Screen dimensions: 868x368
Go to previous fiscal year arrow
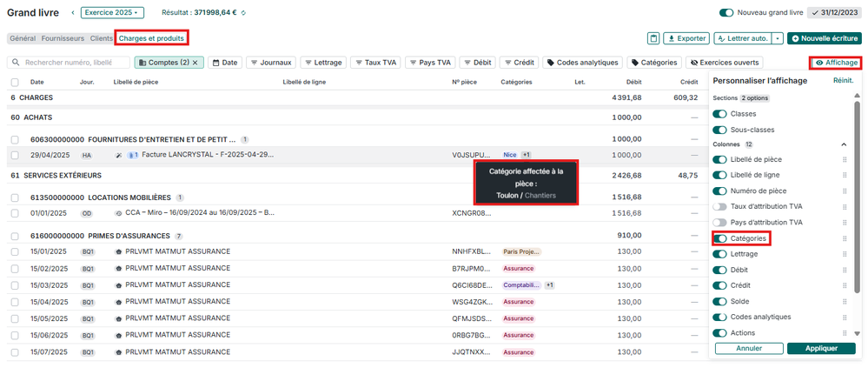point(72,13)
